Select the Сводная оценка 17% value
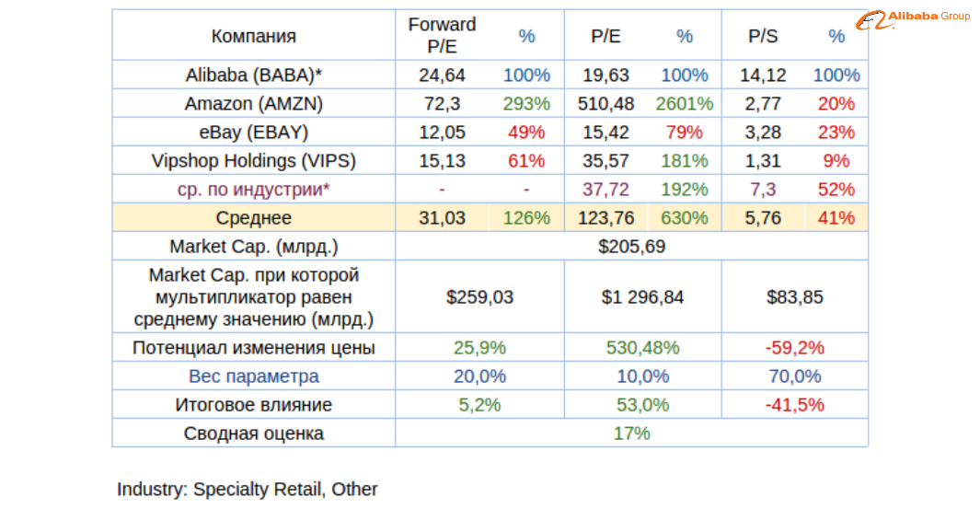980x509 pixels. [631, 434]
